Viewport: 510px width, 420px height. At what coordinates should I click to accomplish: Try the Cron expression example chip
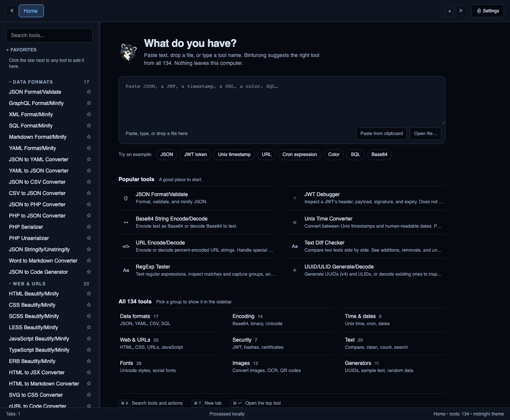(300, 154)
